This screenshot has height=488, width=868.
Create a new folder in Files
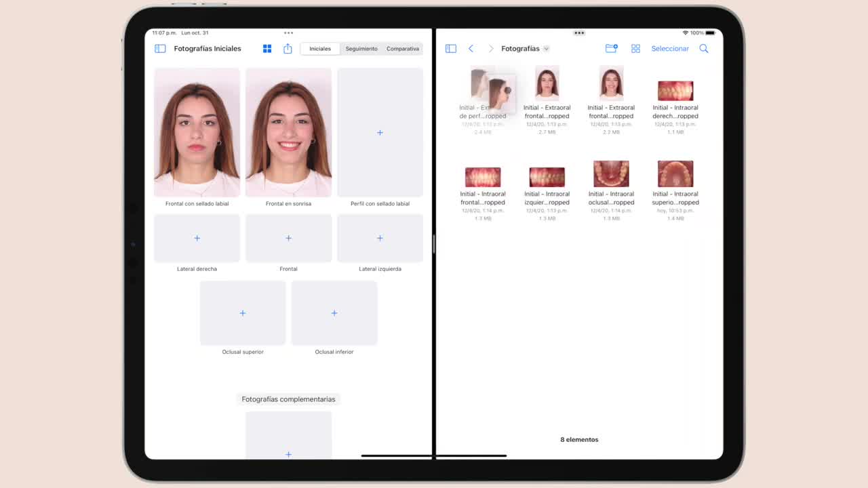[612, 49]
